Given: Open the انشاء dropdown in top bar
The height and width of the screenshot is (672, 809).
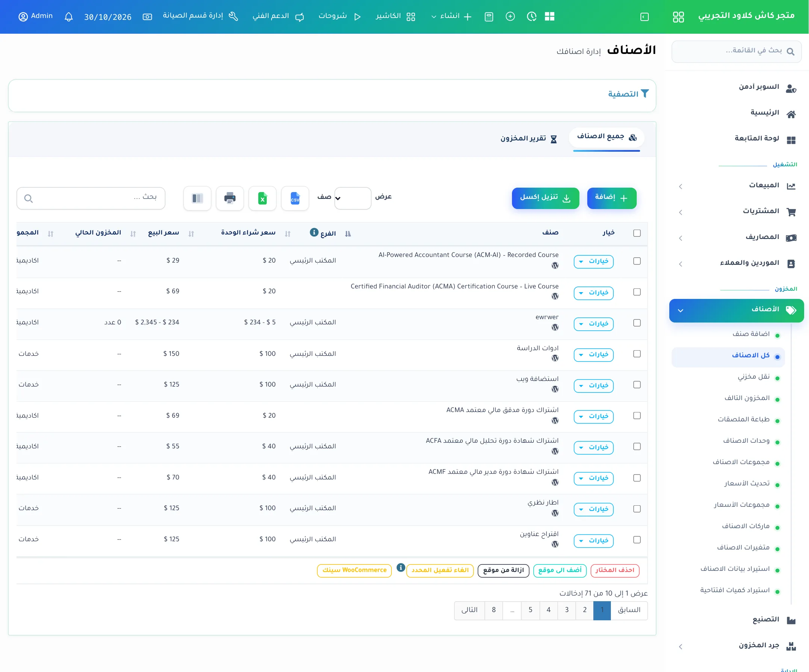Looking at the screenshot, I should point(451,16).
